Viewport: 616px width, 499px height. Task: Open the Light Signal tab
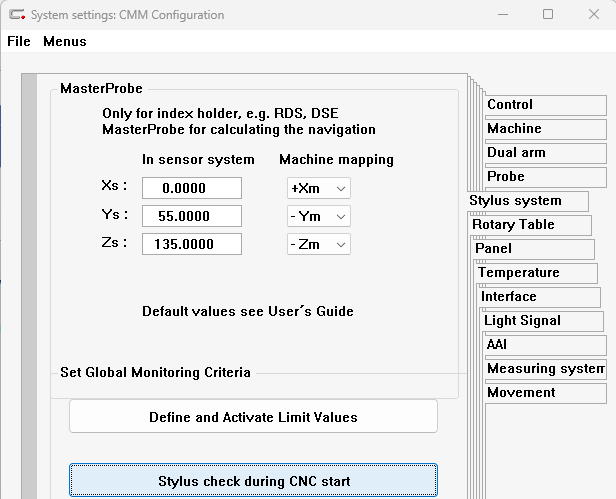click(x=541, y=321)
